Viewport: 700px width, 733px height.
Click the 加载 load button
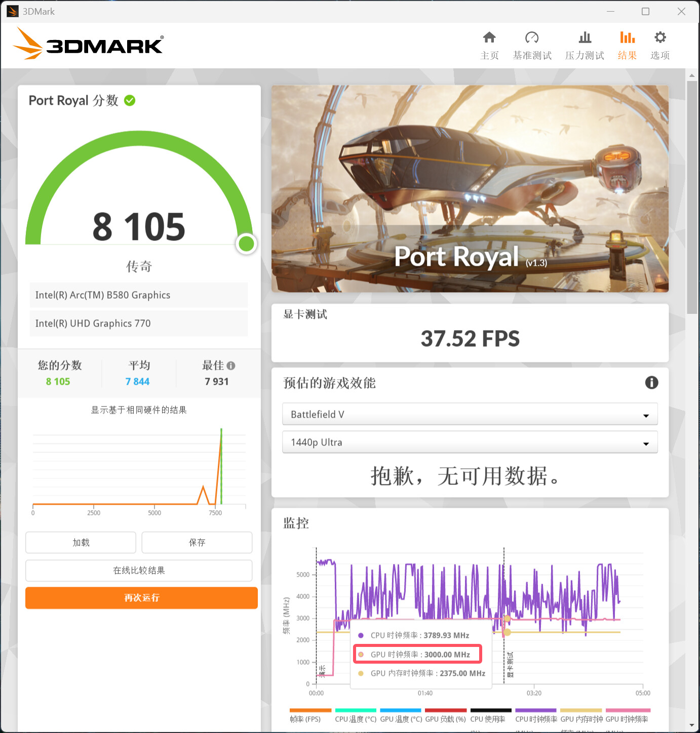coord(81,543)
